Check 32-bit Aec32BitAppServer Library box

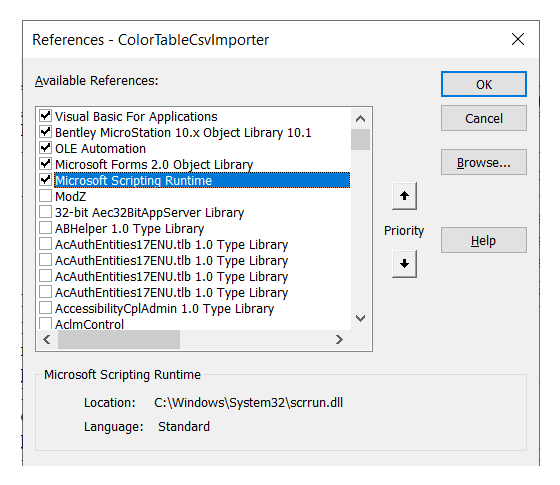(x=45, y=212)
